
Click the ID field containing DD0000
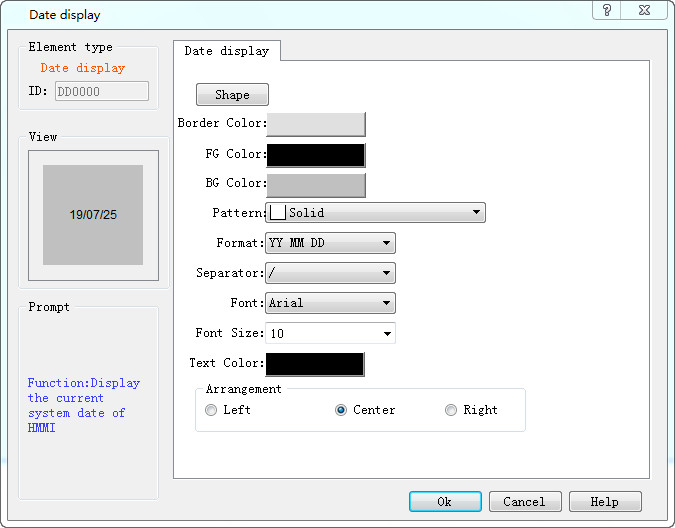point(102,91)
